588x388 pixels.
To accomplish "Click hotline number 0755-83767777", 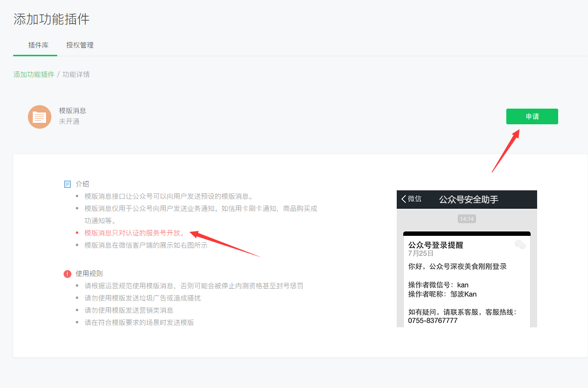I will coord(433,320).
